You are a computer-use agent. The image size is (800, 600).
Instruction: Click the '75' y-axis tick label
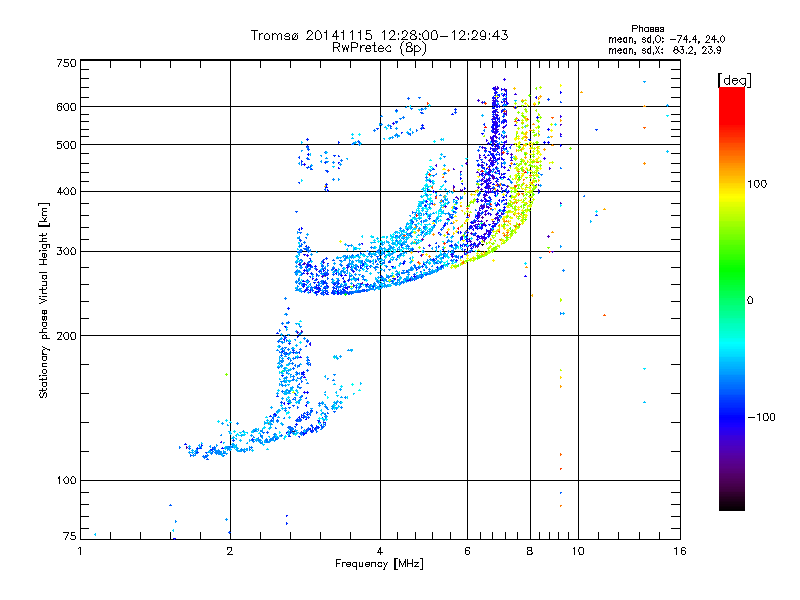70,536
